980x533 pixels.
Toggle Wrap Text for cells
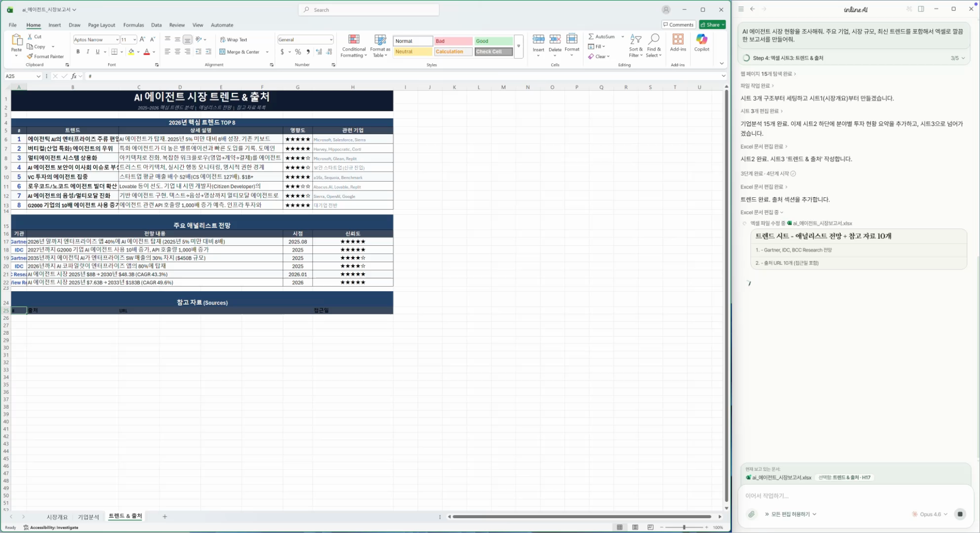tap(234, 39)
